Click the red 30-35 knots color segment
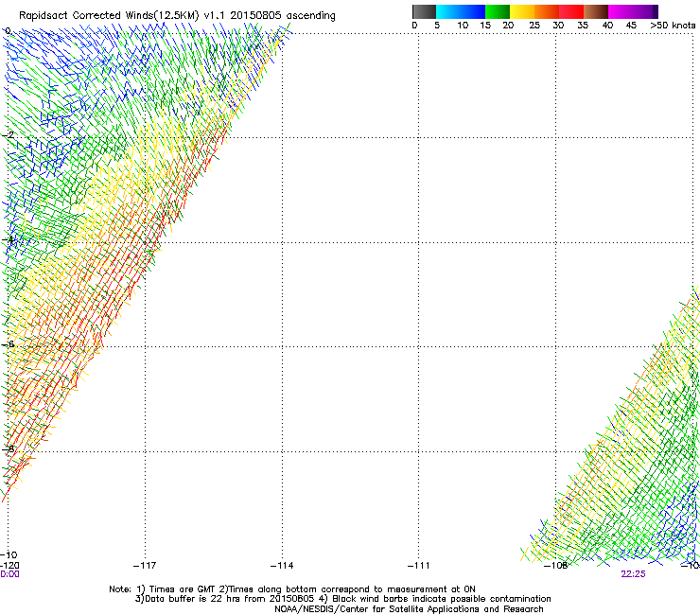This screenshot has width=700, height=615. point(571,11)
